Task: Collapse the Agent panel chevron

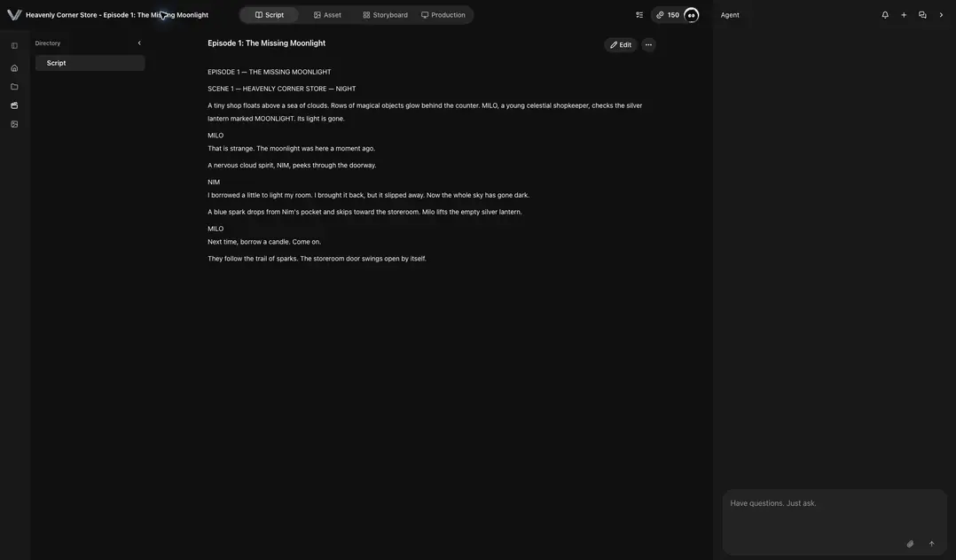Action: point(941,15)
